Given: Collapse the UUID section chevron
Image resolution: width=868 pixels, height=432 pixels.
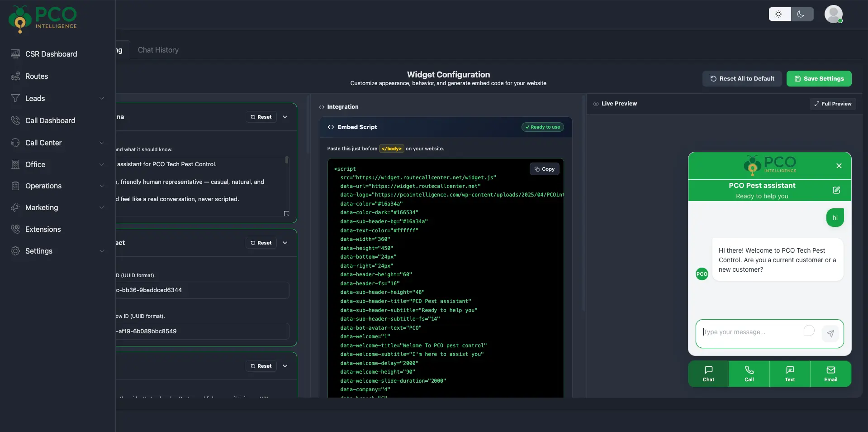Looking at the screenshot, I should (x=285, y=243).
